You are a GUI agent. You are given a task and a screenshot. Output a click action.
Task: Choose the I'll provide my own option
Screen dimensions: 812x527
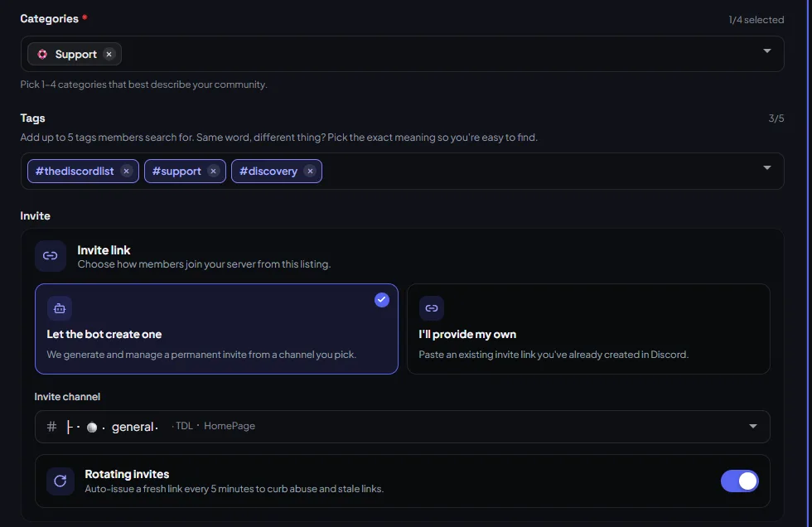588,329
